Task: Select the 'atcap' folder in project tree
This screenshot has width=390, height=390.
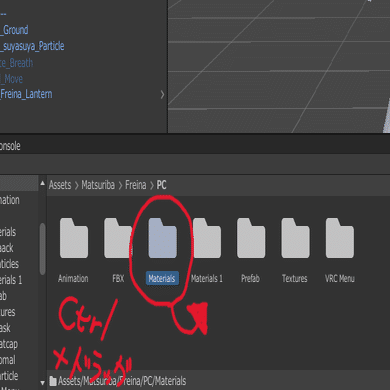Action: point(9,344)
